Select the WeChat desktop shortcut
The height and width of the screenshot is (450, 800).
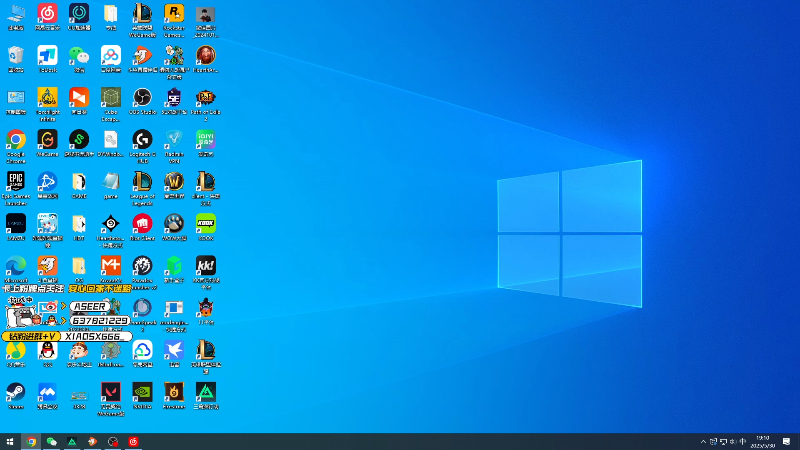coord(79,59)
